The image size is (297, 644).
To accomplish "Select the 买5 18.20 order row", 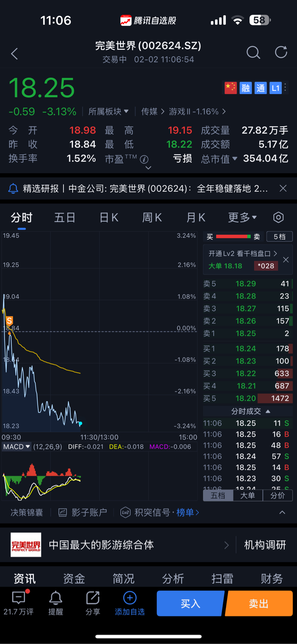I will pos(247,398).
